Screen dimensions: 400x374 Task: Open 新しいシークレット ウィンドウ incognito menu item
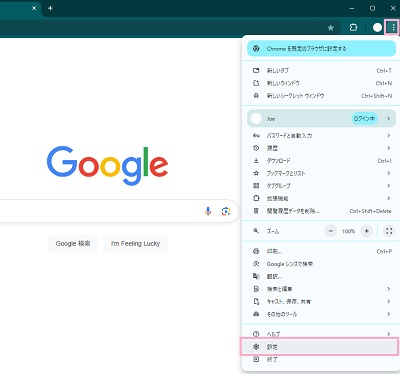(x=321, y=96)
